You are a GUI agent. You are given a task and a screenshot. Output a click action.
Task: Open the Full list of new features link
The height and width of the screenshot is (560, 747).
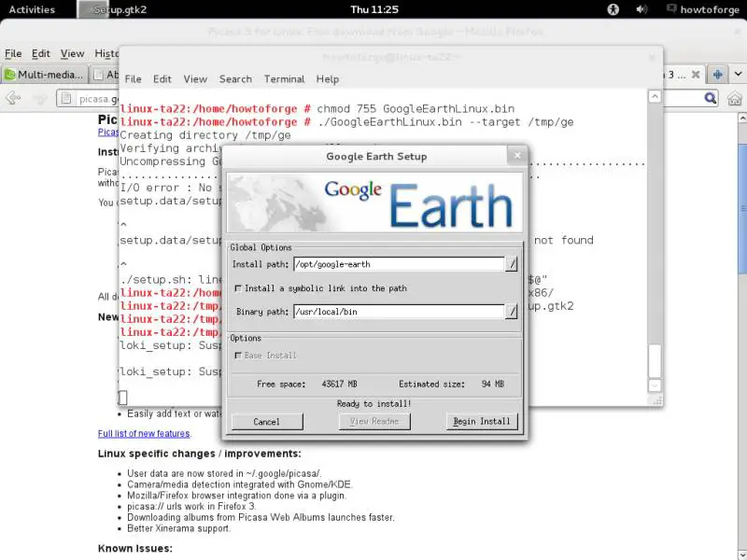coord(145,433)
